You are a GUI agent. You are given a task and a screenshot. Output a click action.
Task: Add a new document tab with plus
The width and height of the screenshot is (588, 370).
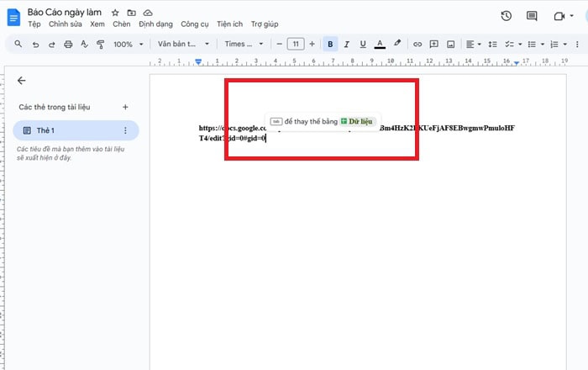point(125,107)
